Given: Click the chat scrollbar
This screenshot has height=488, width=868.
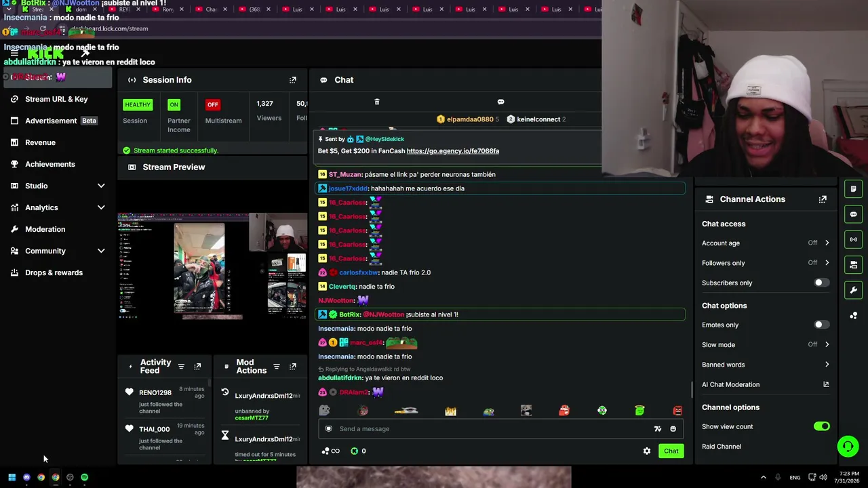Looking at the screenshot, I should click(x=691, y=389).
